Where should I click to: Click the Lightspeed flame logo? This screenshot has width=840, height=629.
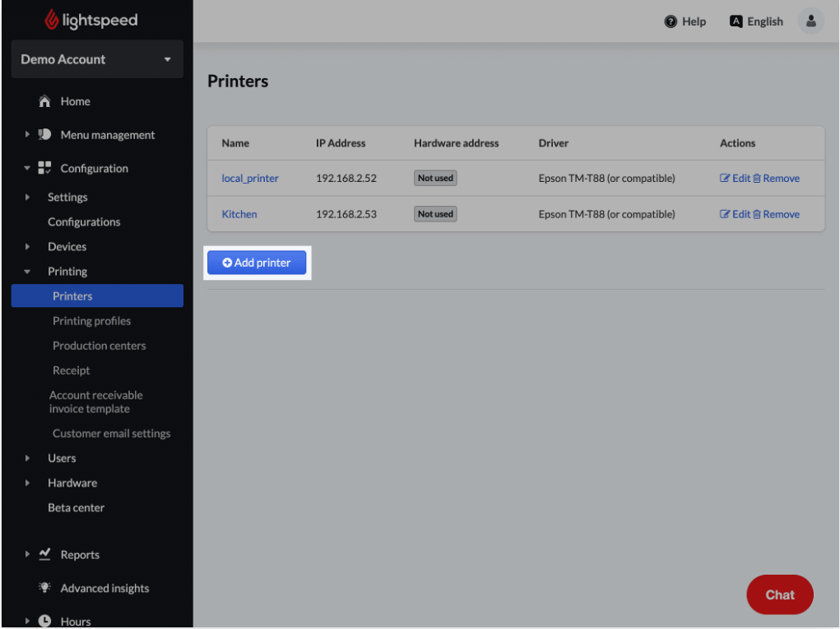52,21
